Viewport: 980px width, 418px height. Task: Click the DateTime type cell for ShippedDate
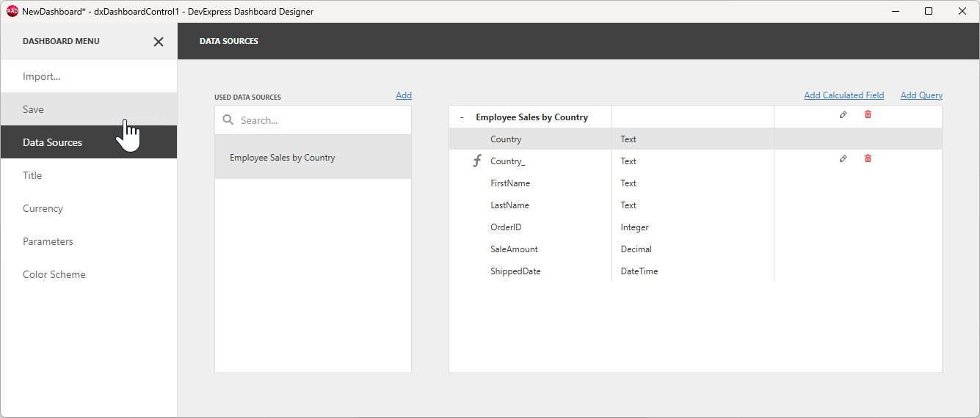(x=693, y=271)
